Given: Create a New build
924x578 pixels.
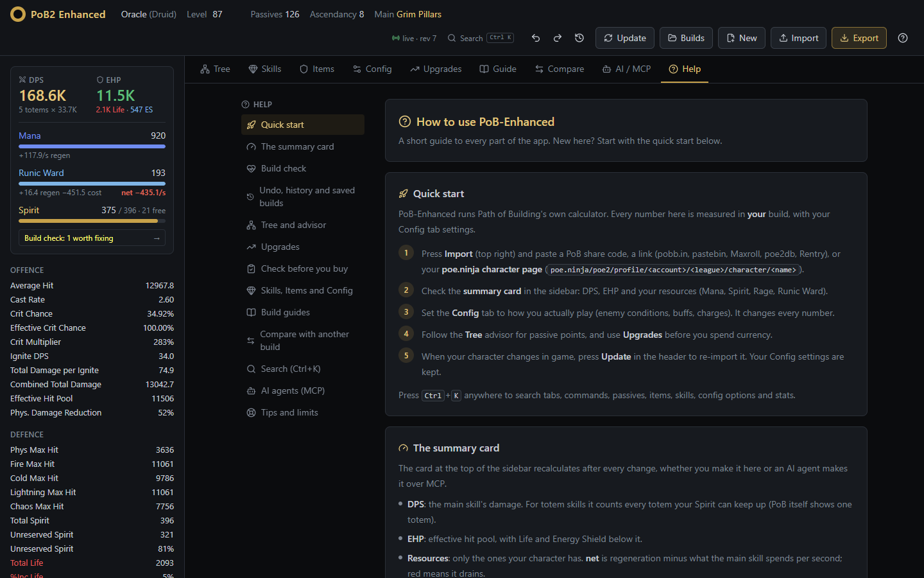Looking at the screenshot, I should pos(742,38).
